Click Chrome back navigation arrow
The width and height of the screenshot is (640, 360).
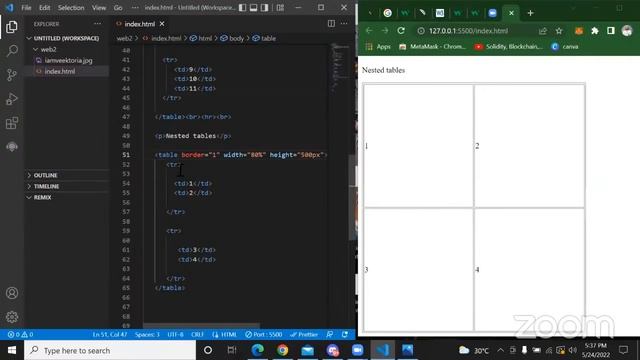(369, 31)
